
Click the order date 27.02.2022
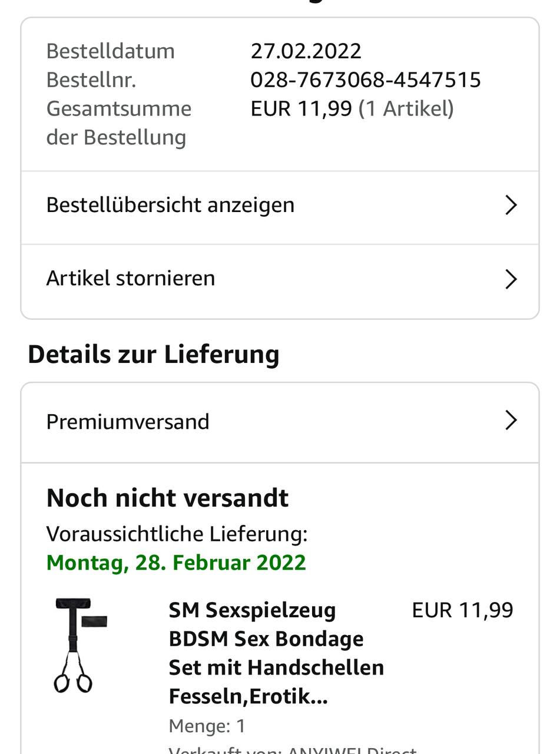(306, 51)
